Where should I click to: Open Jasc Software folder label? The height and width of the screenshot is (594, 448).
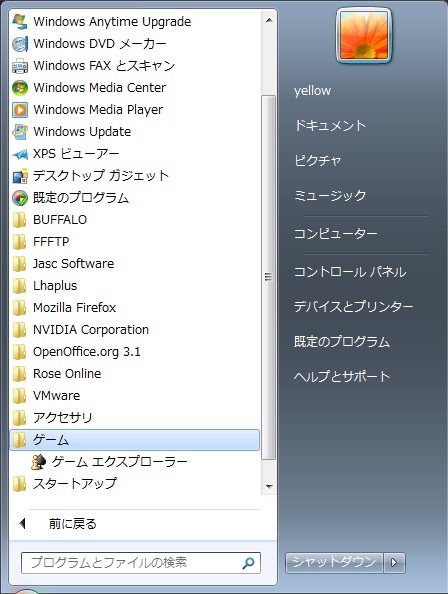[x=73, y=264]
